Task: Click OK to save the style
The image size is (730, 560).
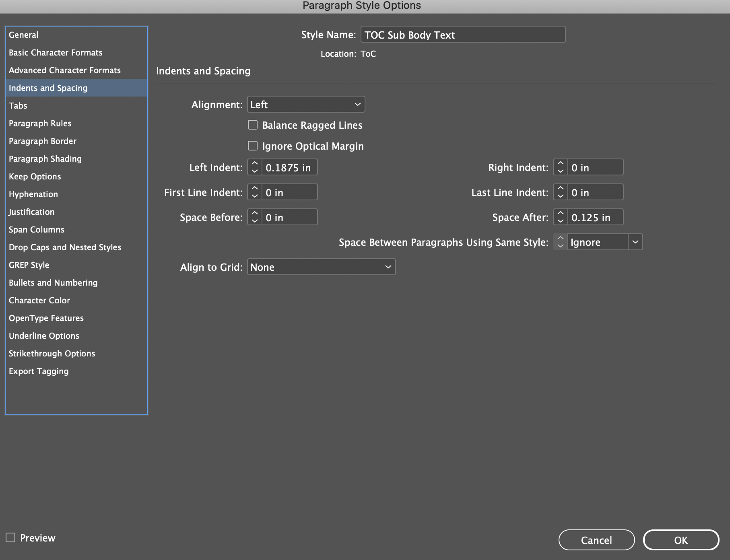Action: pyautogui.click(x=681, y=540)
